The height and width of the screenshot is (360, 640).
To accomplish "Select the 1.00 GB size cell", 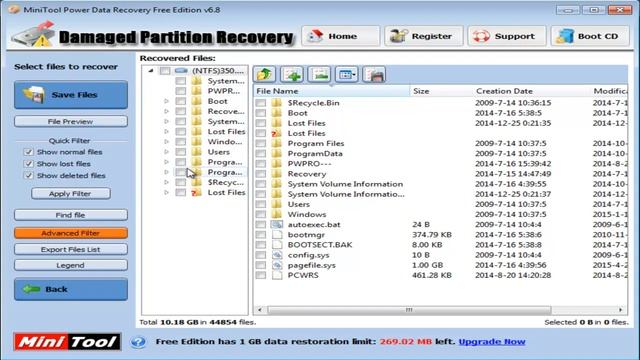I will 427,265.
